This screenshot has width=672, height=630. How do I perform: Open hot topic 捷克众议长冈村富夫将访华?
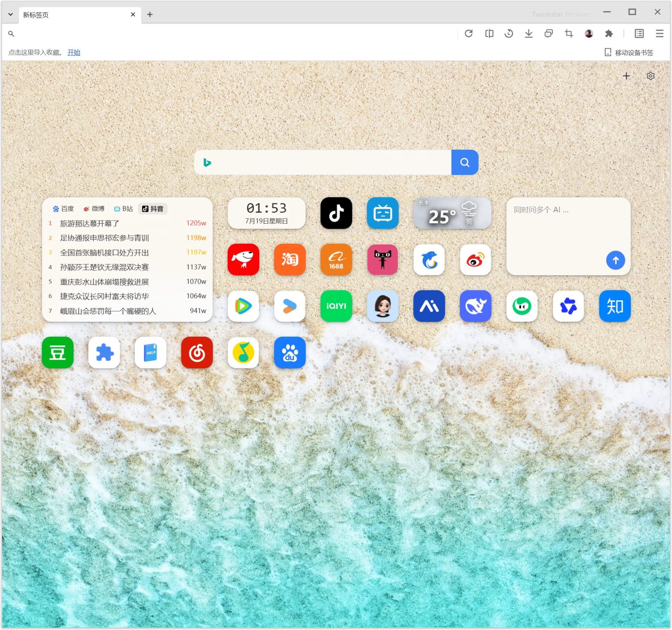[x=127, y=296]
